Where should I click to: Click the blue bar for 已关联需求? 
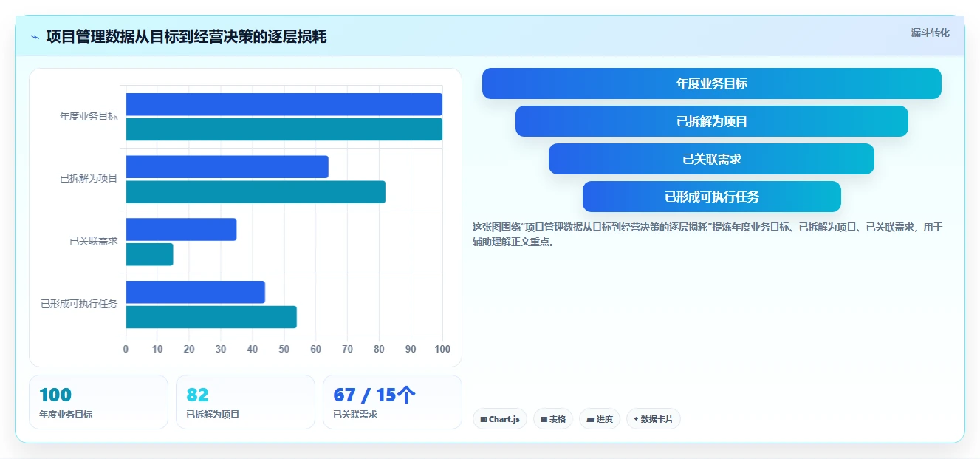pyautogui.click(x=181, y=229)
